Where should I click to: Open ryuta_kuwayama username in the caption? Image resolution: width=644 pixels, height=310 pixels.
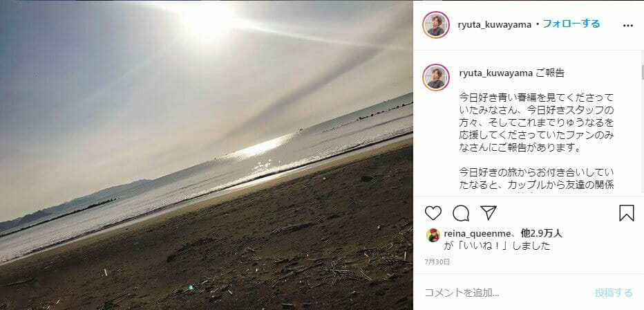[495, 73]
